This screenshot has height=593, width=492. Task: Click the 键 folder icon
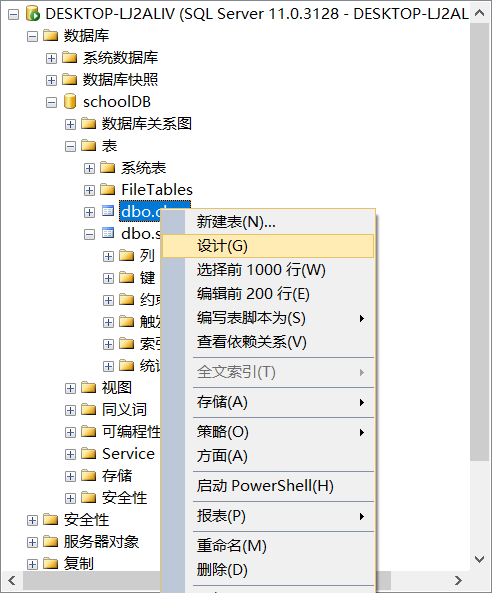(126, 278)
